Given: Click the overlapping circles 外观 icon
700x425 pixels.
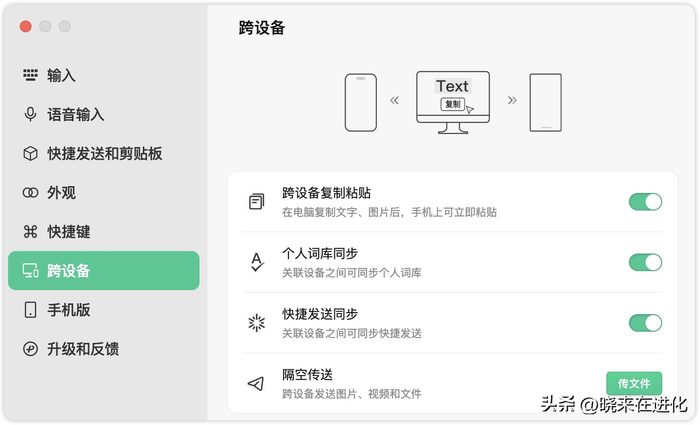Looking at the screenshot, I should tap(30, 192).
